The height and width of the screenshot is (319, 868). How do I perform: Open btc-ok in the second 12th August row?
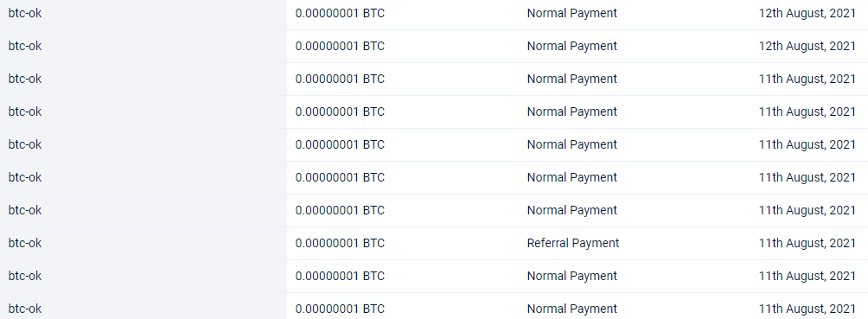25,46
